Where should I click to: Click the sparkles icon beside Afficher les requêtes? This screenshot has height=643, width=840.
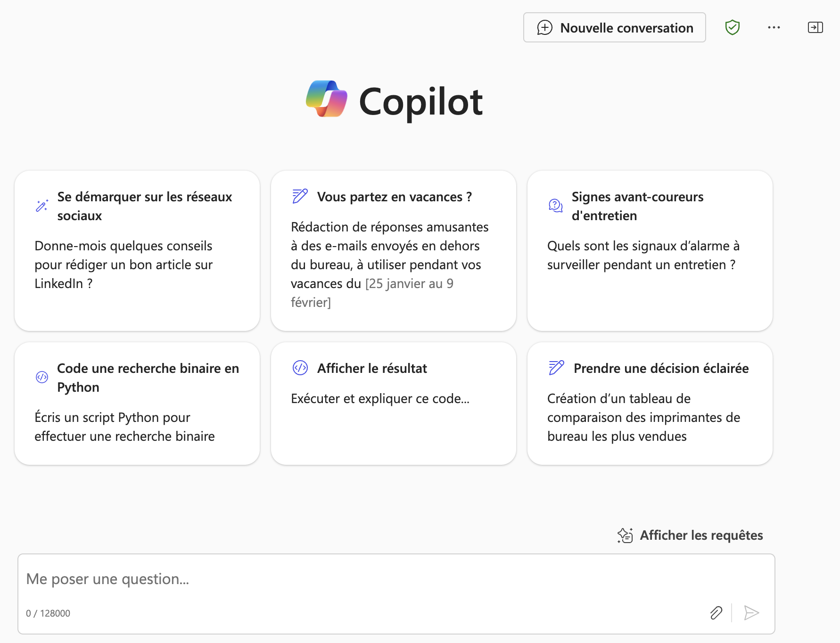tap(625, 535)
